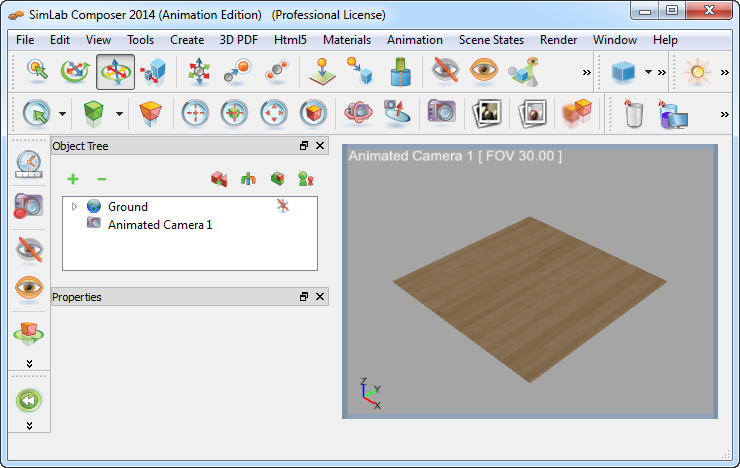The image size is (740, 468).
Task: Expand the overflow chevron after the sun icon
Action: (x=725, y=72)
